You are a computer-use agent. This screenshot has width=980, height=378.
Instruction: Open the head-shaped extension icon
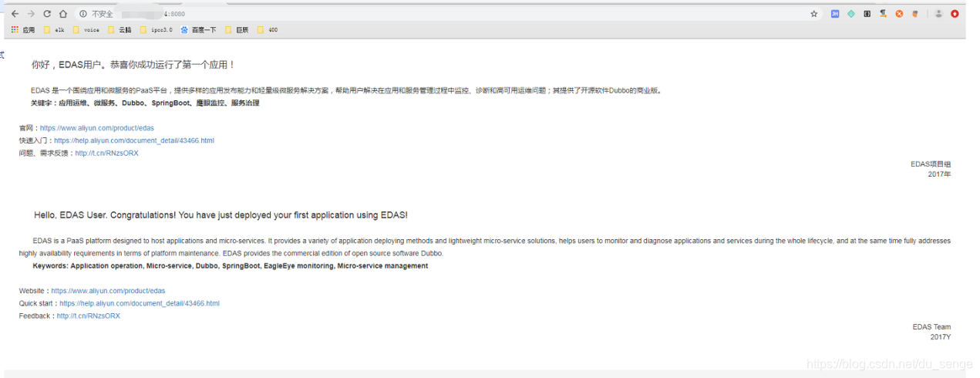point(915,14)
